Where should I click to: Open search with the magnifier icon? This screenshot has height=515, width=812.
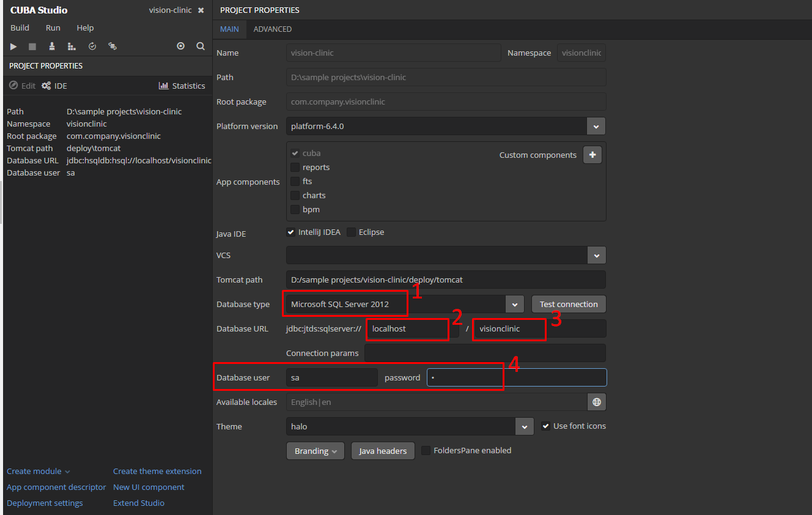click(x=200, y=46)
